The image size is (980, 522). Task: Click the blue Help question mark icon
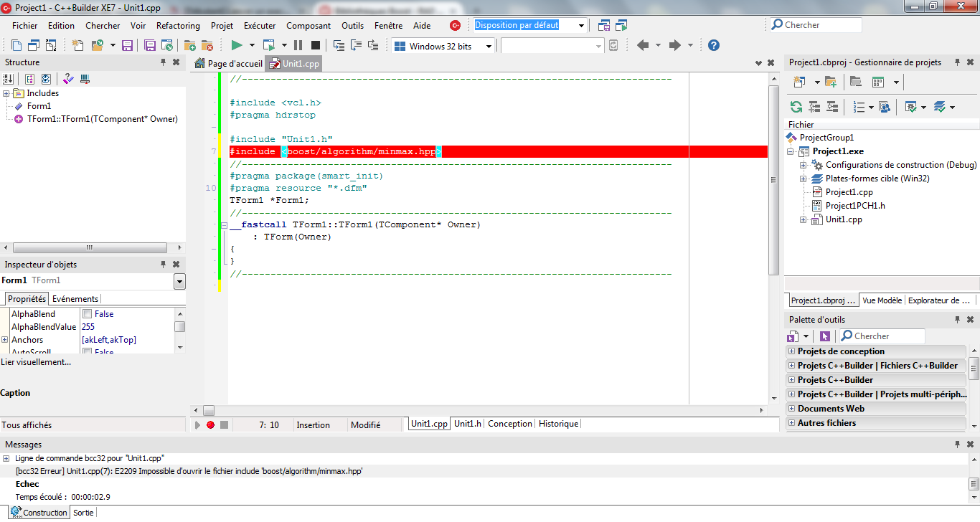tap(713, 45)
